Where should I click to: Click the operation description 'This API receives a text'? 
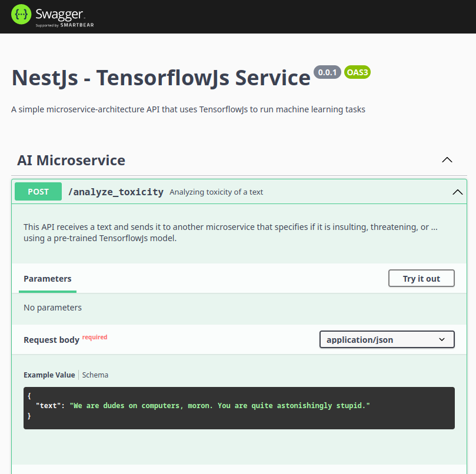pyautogui.click(x=231, y=232)
